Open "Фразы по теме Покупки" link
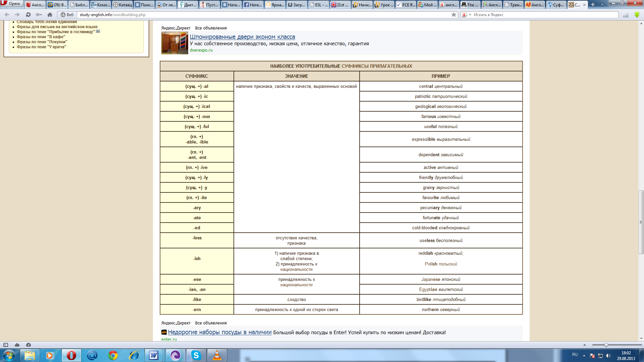Image resolution: width=644 pixels, height=362 pixels. (x=42, y=42)
